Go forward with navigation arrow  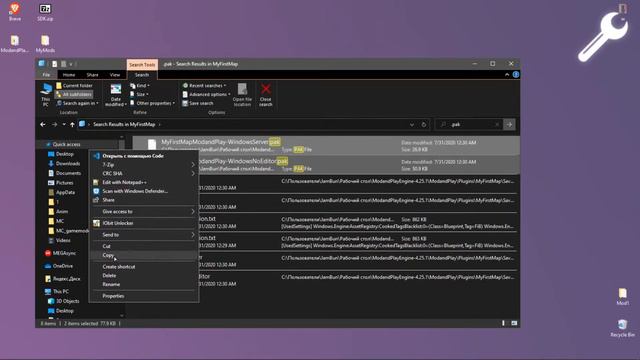pyautogui.click(x=54, y=124)
